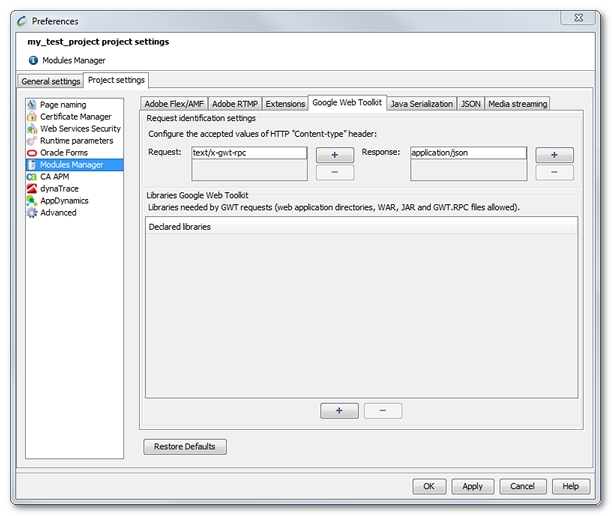Click the Certificate Manager icon
This screenshot has height=516, width=612.
pos(33,117)
